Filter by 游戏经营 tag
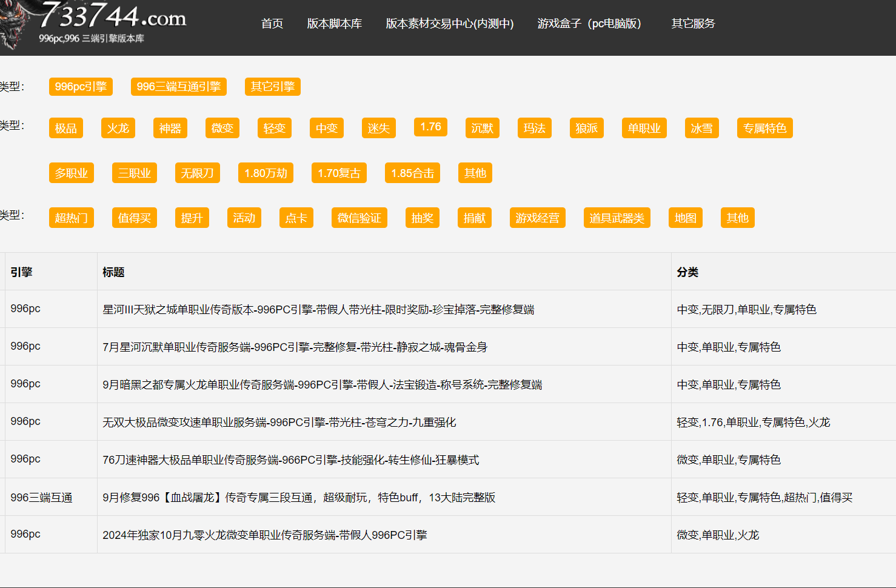This screenshot has width=896, height=588. pyautogui.click(x=538, y=218)
